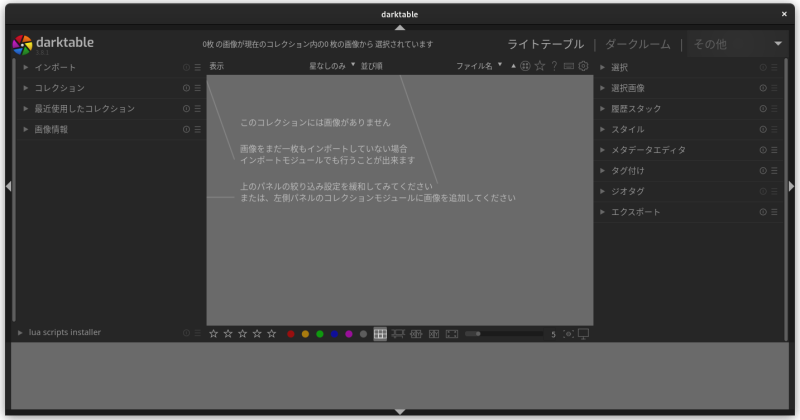800x420 pixels.
Task: Toggle the red color label
Action: click(291, 334)
